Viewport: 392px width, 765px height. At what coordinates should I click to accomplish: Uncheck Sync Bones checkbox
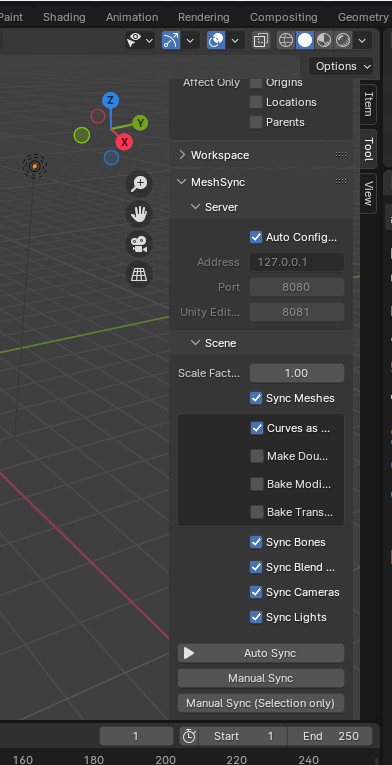(256, 542)
